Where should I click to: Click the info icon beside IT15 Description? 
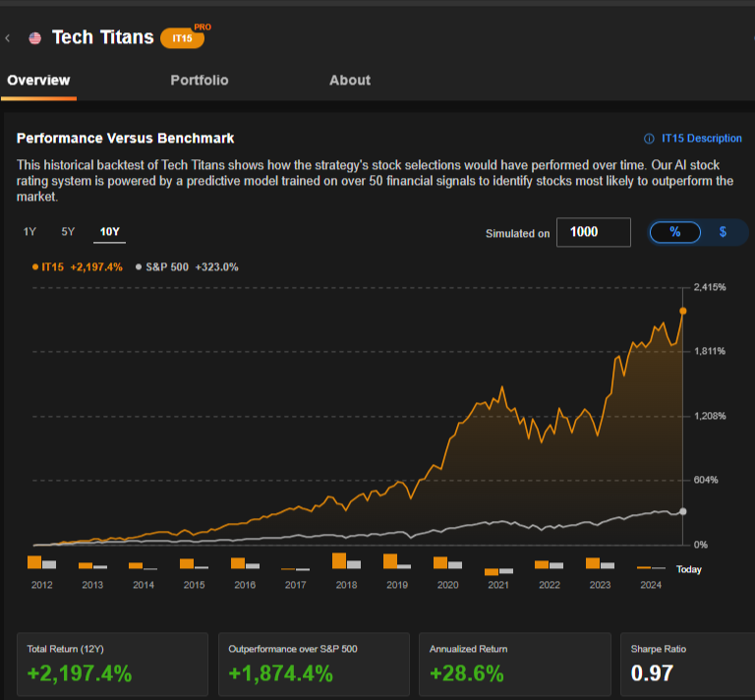[x=649, y=139]
